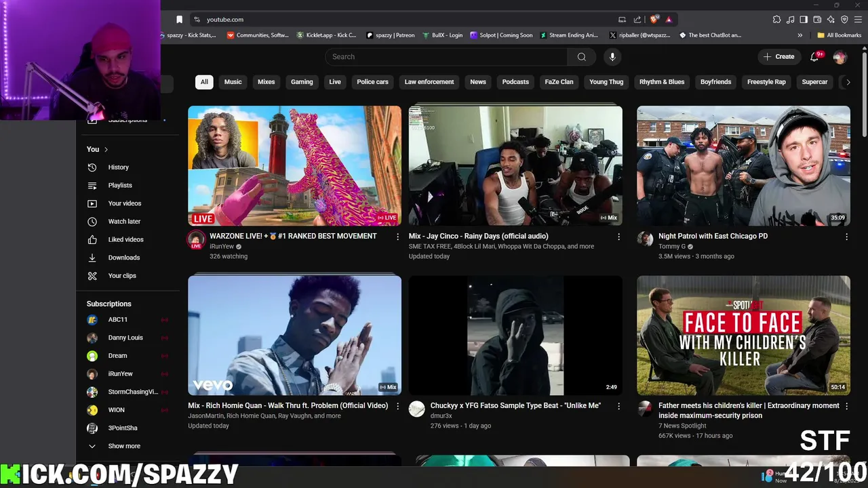
Task: Click the Brave Shields lion icon
Action: (654, 20)
